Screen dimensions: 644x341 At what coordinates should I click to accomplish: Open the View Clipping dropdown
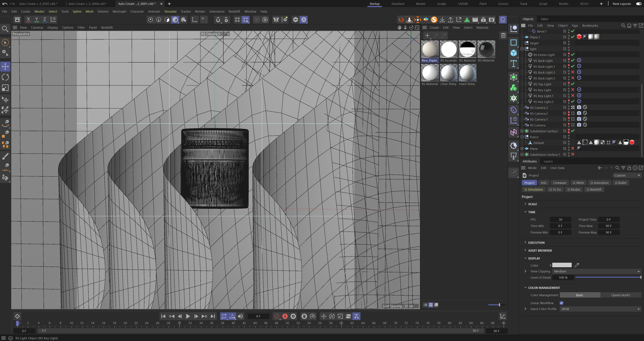point(597,271)
